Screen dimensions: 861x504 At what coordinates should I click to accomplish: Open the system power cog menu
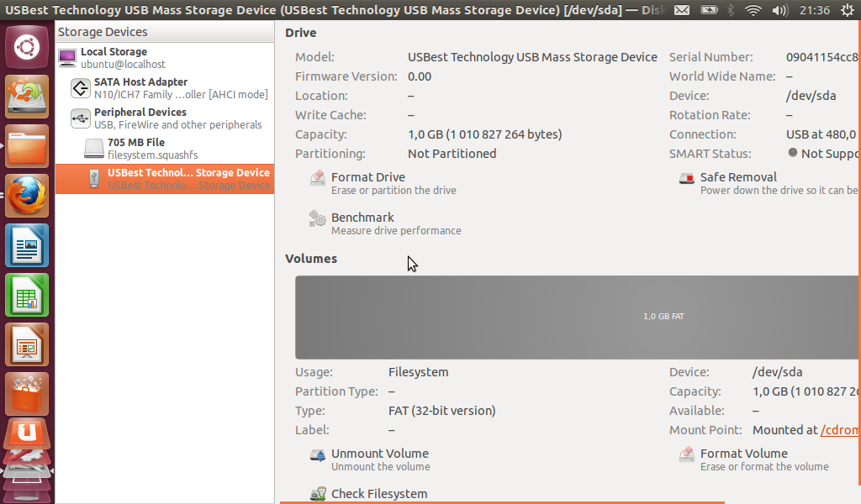click(x=846, y=10)
